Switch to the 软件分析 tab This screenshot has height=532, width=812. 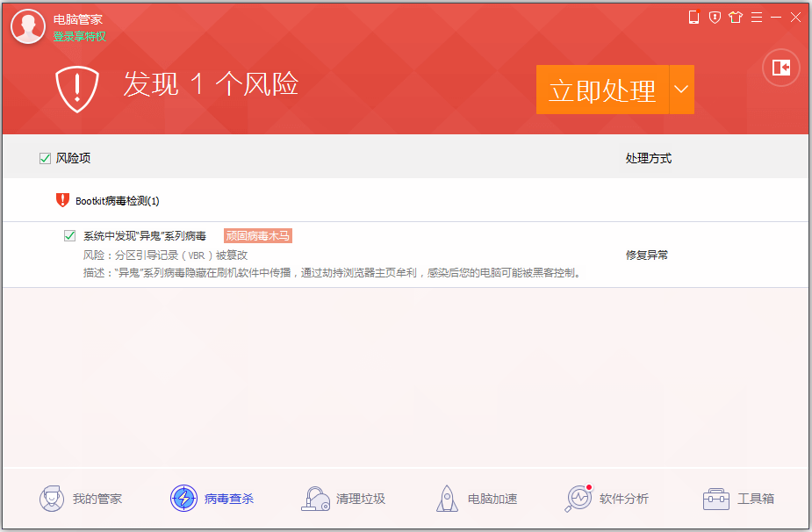[607, 499]
